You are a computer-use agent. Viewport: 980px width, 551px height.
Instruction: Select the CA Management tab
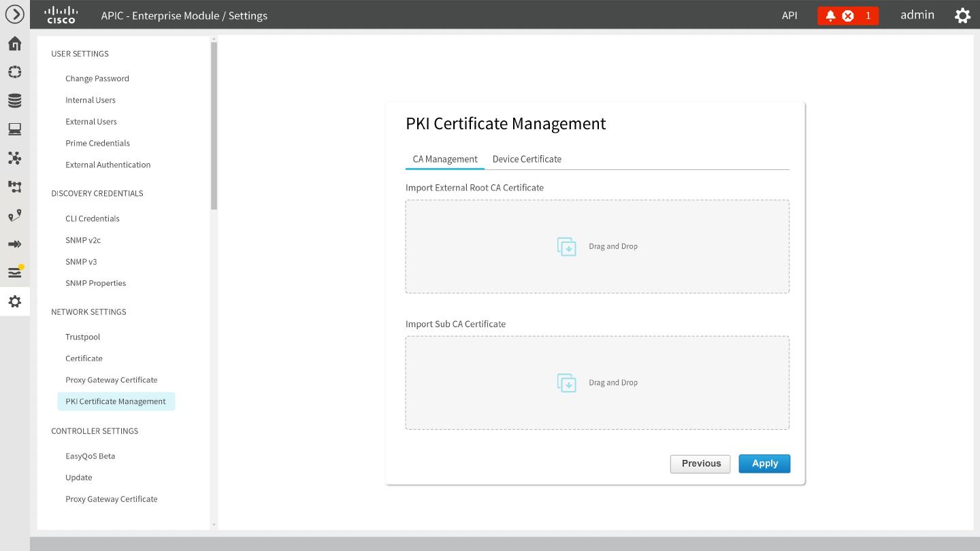tap(445, 159)
